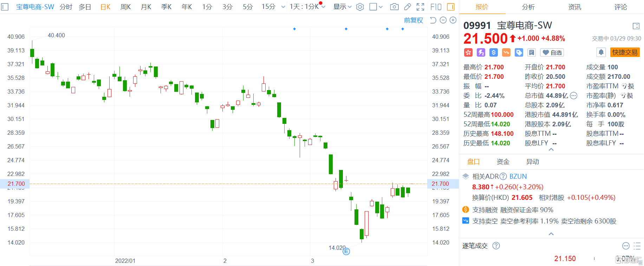Switch to 5分 minute chart
The height and width of the screenshot is (266, 644).
(248, 7)
